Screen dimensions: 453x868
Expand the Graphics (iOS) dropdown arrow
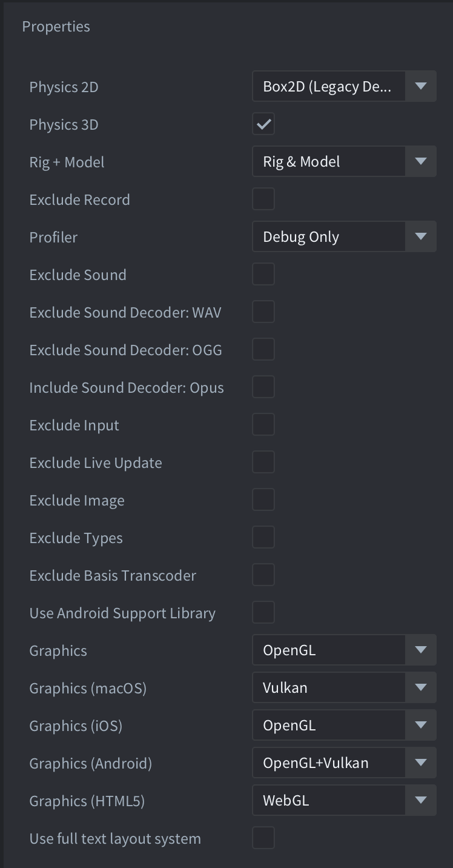pyautogui.click(x=421, y=725)
